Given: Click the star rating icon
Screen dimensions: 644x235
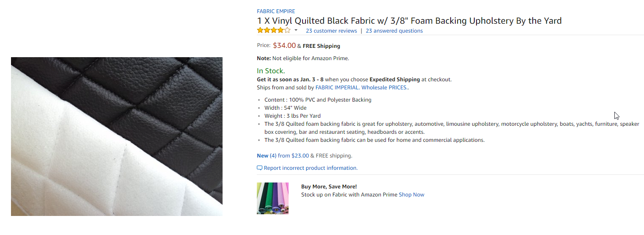Looking at the screenshot, I should pyautogui.click(x=273, y=30).
